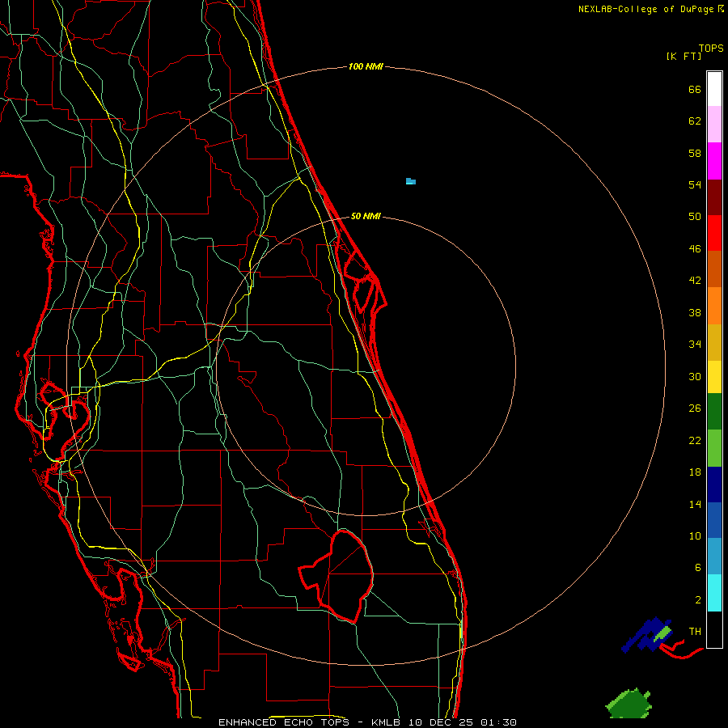Image resolution: width=728 pixels, height=728 pixels.
Task: Click the "66" legend value
Action: tap(695, 89)
